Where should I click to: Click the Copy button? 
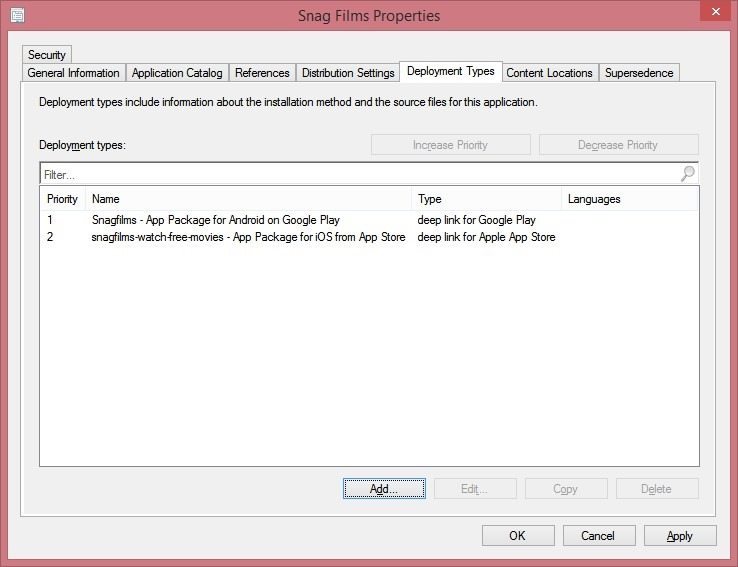[x=566, y=488]
